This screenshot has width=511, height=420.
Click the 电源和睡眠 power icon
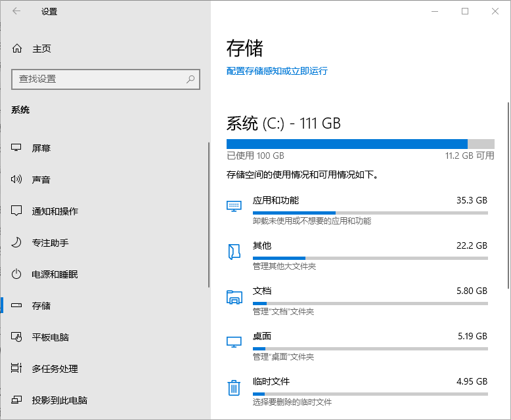click(16, 274)
